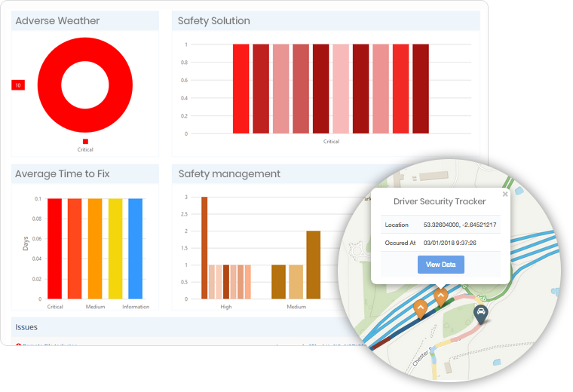Click the pale pink bar in Safety Solution

point(341,89)
